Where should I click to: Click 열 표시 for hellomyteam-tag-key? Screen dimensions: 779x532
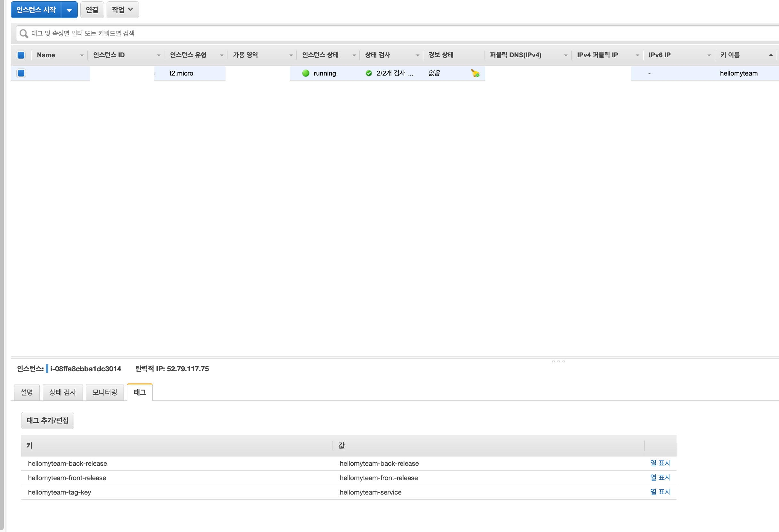[660, 492]
